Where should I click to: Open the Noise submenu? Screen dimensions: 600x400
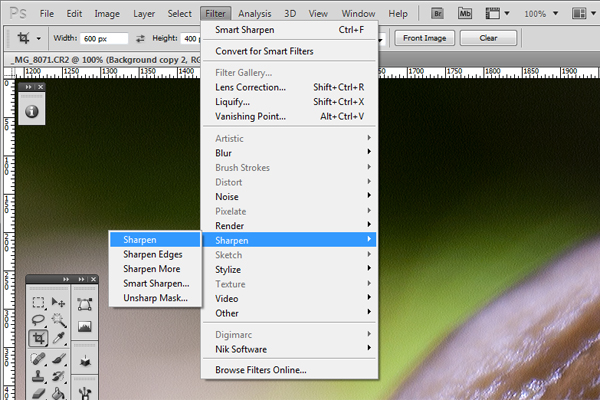click(289, 196)
